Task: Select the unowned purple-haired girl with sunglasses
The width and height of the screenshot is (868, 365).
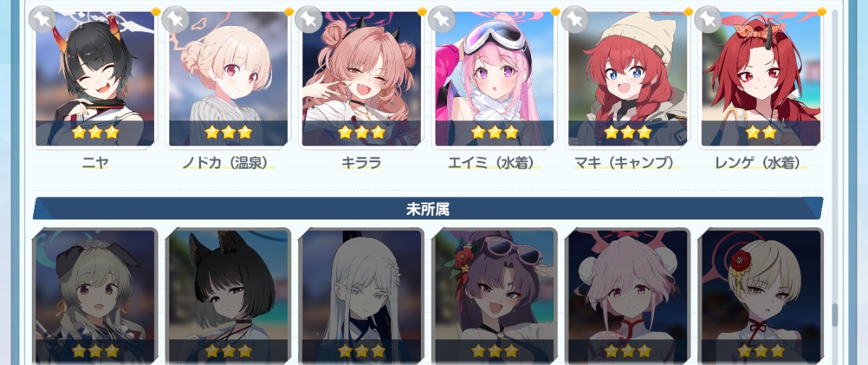Action: 495,295
